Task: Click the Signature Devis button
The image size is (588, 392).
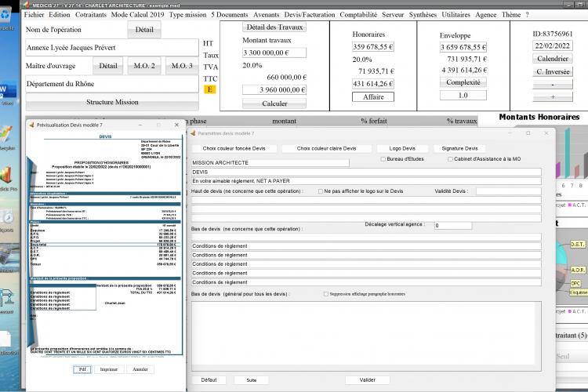Action: [459, 148]
